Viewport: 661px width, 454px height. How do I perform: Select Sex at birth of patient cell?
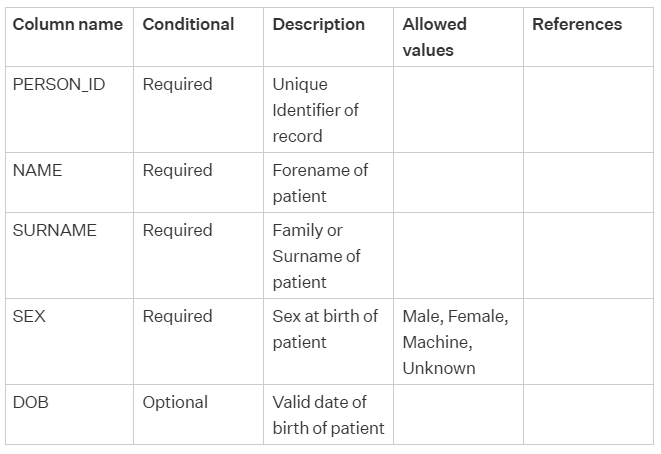pyautogui.click(x=328, y=341)
